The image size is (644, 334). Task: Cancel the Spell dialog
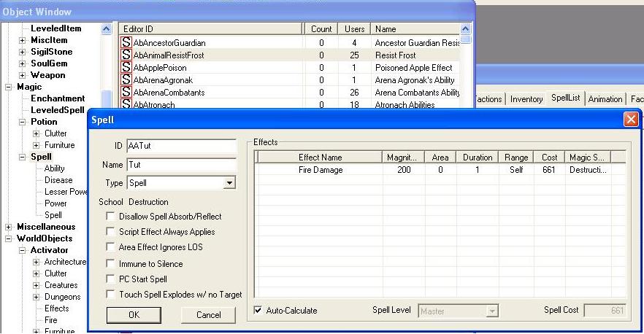coord(208,315)
